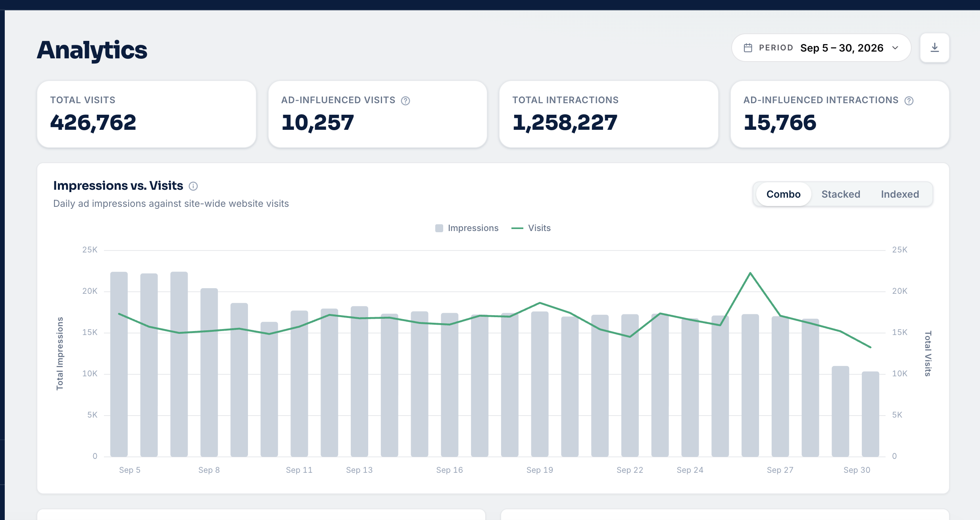Click the Ad-Influenced Interactions value 15,766
This screenshot has height=520, width=980.
[x=780, y=122]
